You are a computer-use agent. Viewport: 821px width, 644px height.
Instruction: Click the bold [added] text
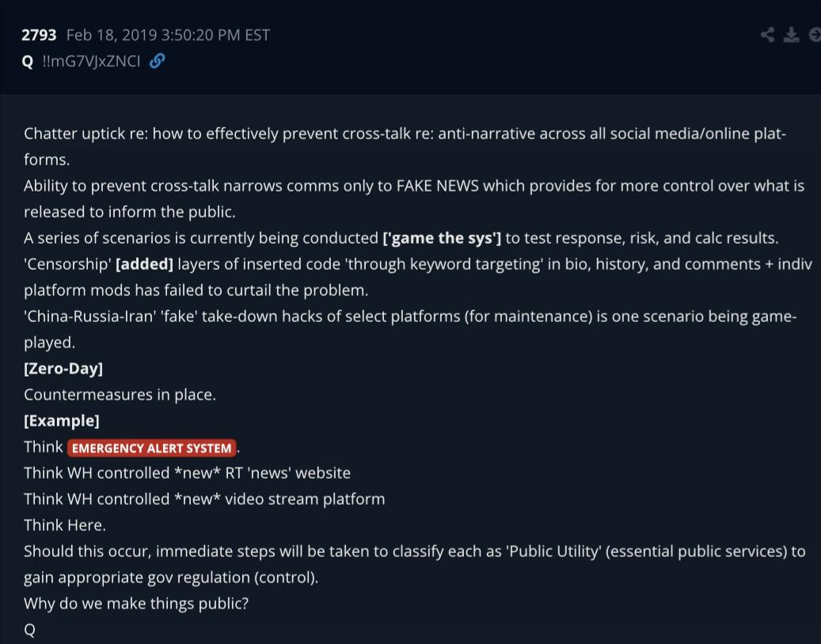pyautogui.click(x=144, y=264)
